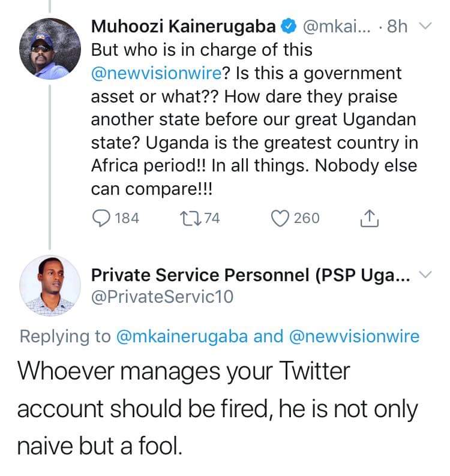The image size is (450, 476).
Task: Click the @PrivateServic10 handle
Action: [x=161, y=296]
